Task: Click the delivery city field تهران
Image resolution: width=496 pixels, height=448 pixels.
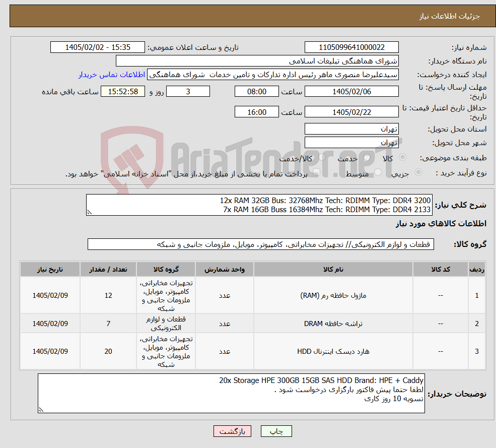Action: click(x=351, y=143)
